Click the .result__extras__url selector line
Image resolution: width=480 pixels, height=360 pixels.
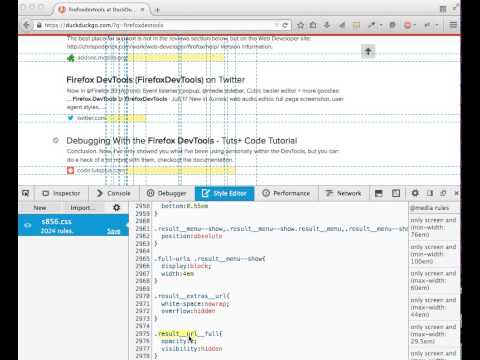click(192, 296)
